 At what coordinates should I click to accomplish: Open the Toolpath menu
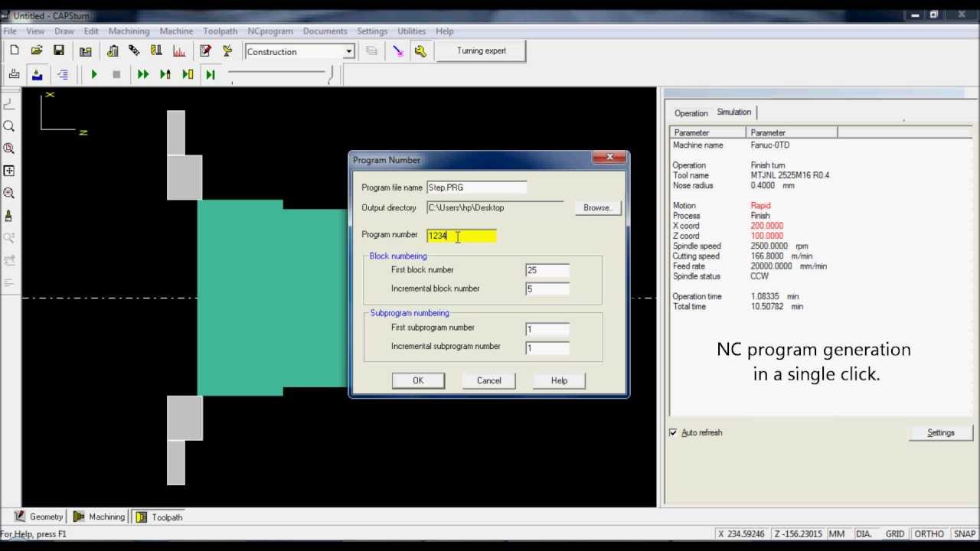pyautogui.click(x=220, y=31)
